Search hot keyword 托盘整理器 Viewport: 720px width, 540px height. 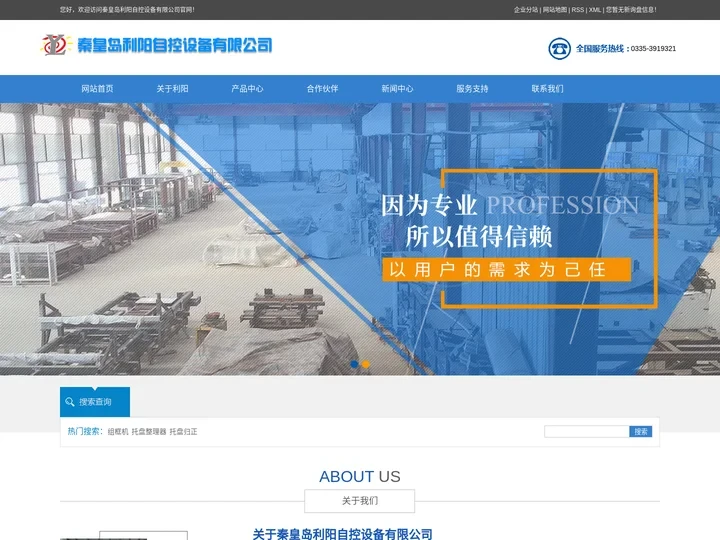point(149,432)
